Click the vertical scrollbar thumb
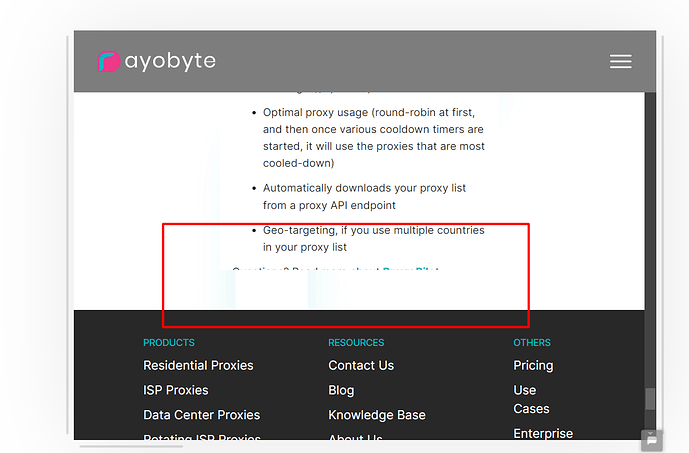 (x=650, y=397)
